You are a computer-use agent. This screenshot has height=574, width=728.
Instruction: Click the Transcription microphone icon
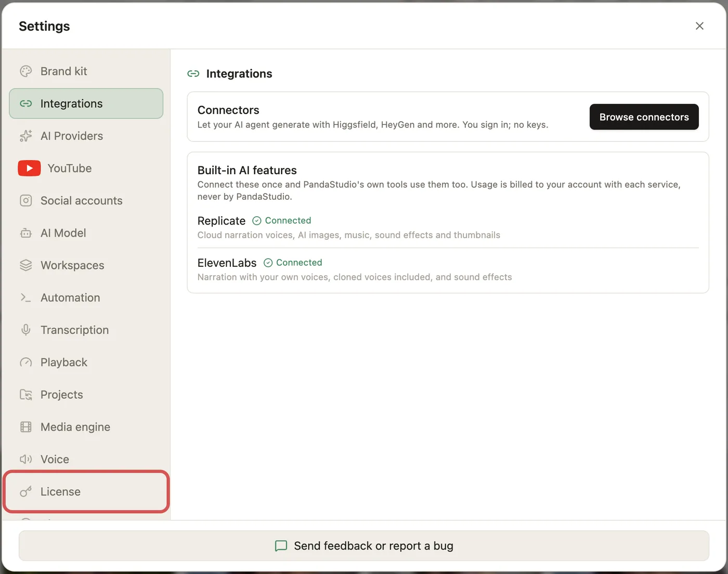(x=26, y=330)
